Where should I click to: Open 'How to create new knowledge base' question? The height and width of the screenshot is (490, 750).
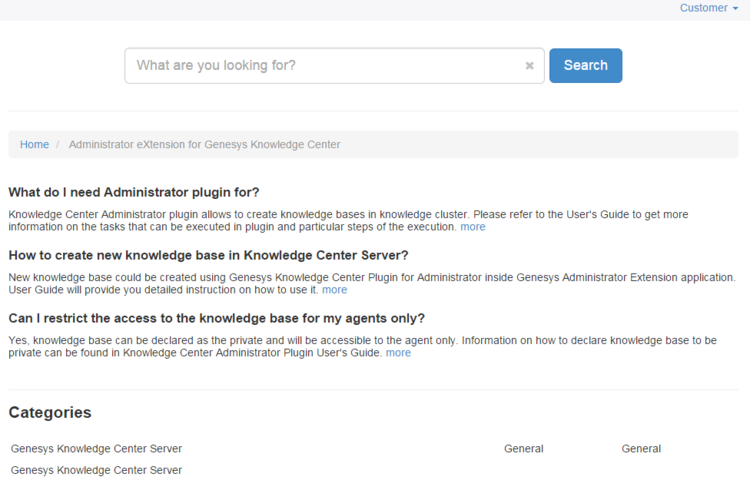tap(208, 256)
